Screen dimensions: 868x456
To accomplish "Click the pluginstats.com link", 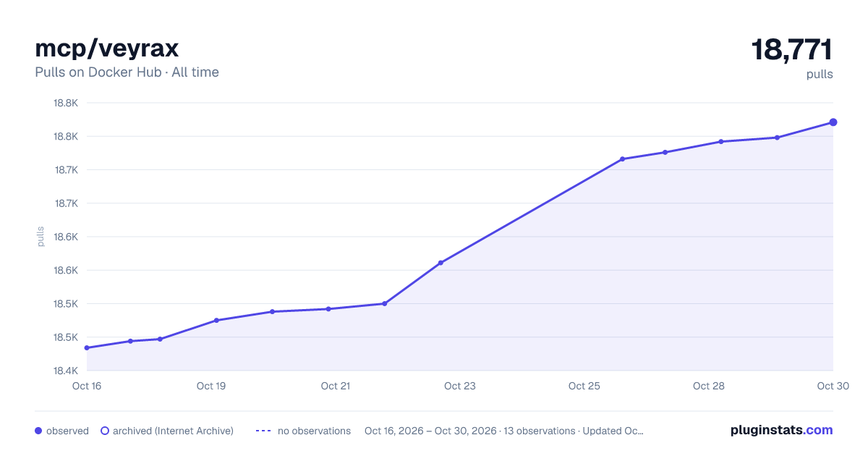I will click(781, 430).
